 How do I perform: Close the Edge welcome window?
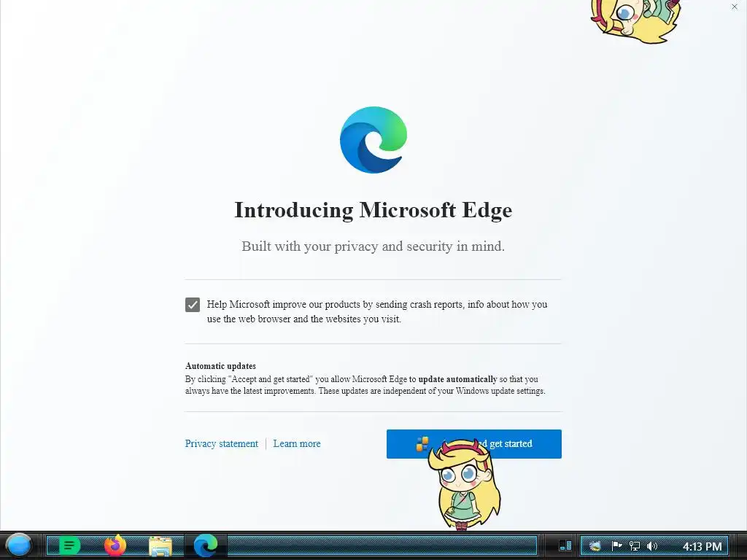pyautogui.click(x=734, y=7)
